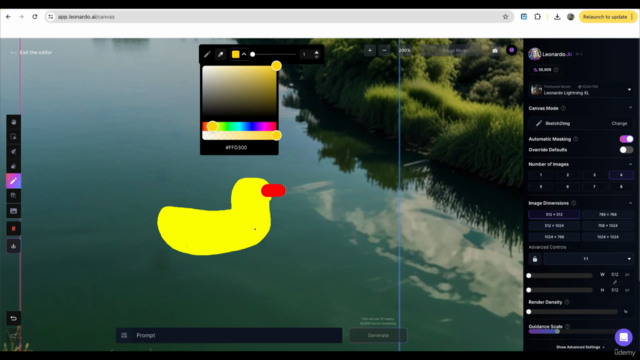Select the Eraser tool

[13, 166]
